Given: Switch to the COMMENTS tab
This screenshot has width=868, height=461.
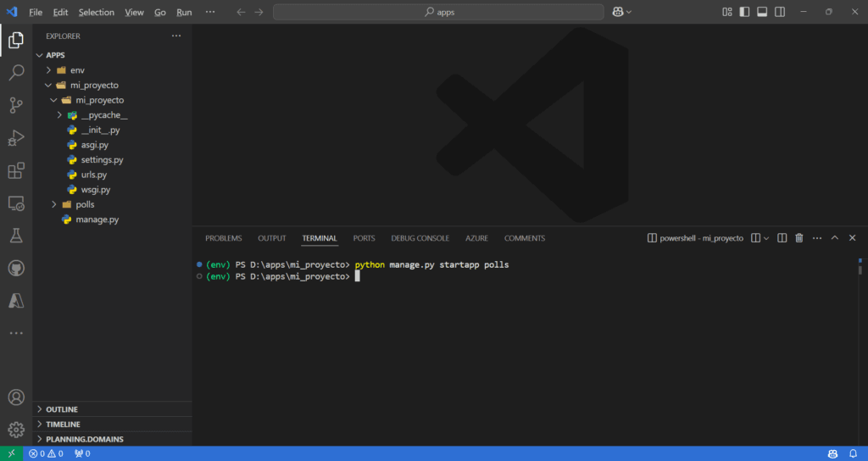Looking at the screenshot, I should click(x=525, y=238).
